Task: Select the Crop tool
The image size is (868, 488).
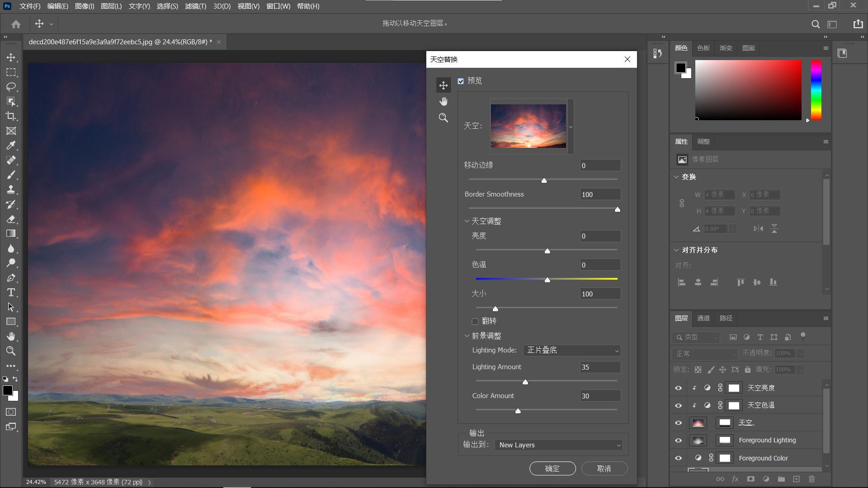Action: click(11, 117)
